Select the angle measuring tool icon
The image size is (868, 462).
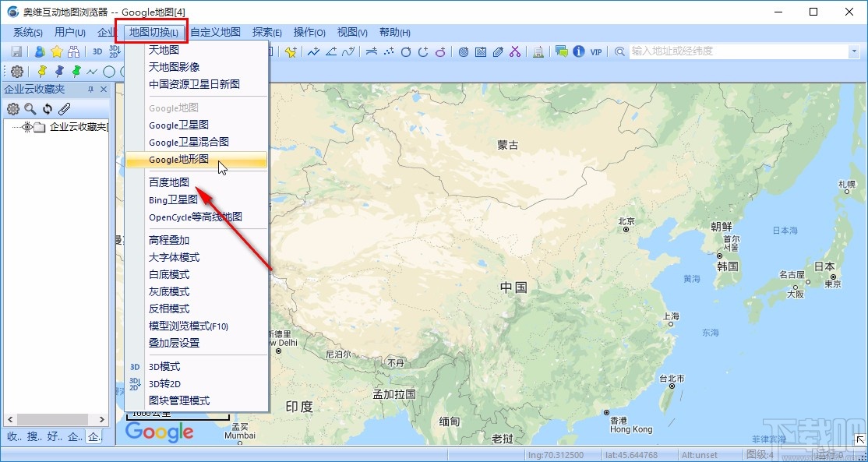[331, 51]
